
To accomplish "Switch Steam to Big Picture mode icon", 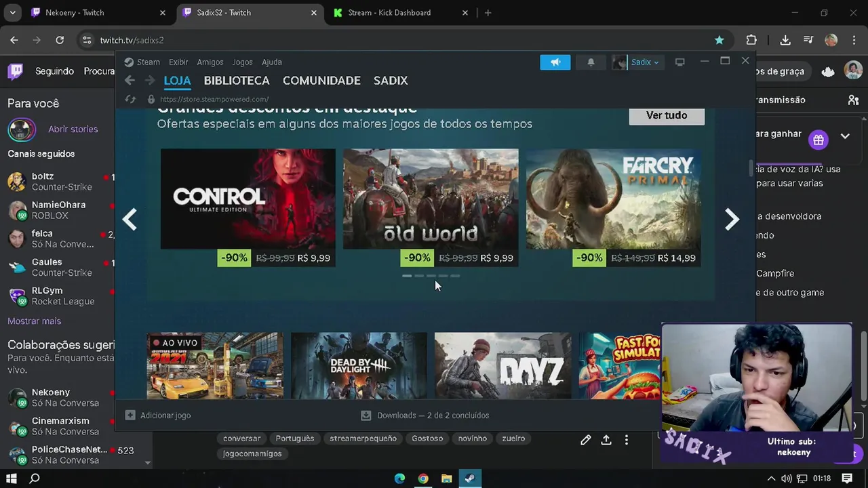I will pyautogui.click(x=679, y=62).
